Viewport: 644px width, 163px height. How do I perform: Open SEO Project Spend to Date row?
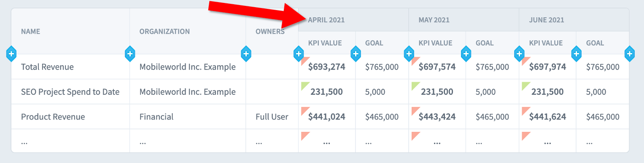70,92
